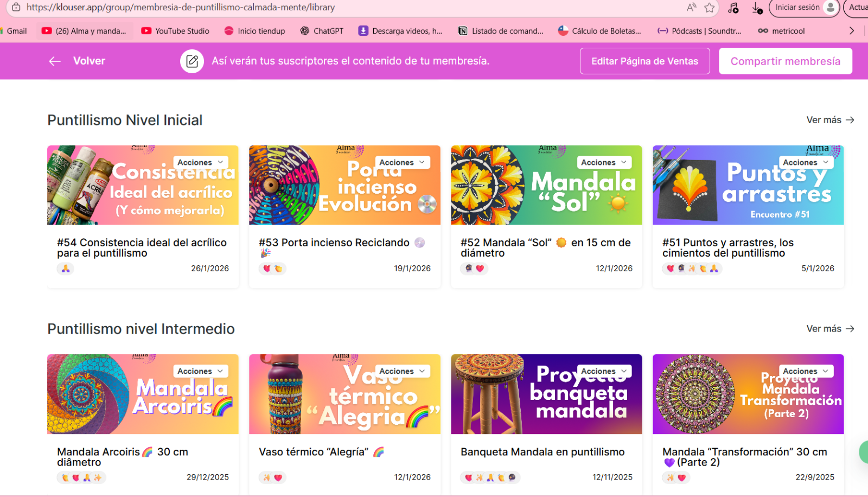The height and width of the screenshot is (497, 868).
Task: Click the site info lock icon
Action: (16, 8)
